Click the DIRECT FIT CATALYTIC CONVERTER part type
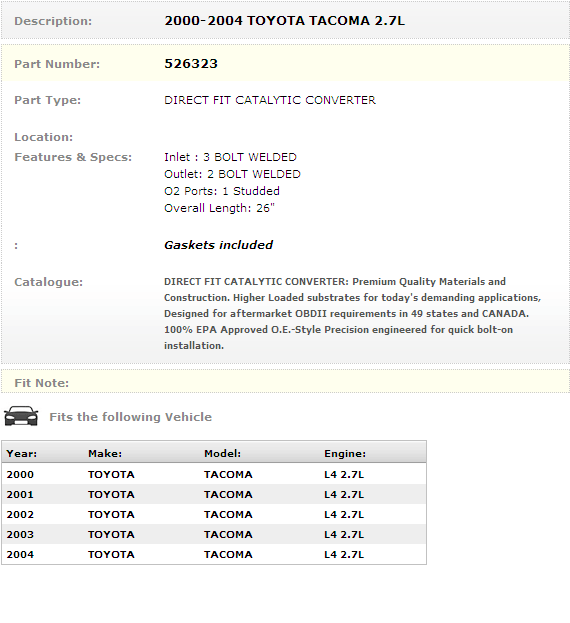Screen dimensions: 570x623 [270, 100]
